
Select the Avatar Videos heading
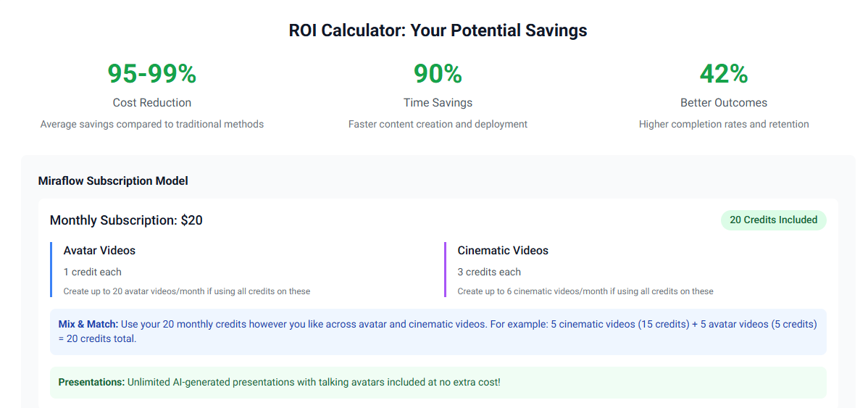point(99,251)
